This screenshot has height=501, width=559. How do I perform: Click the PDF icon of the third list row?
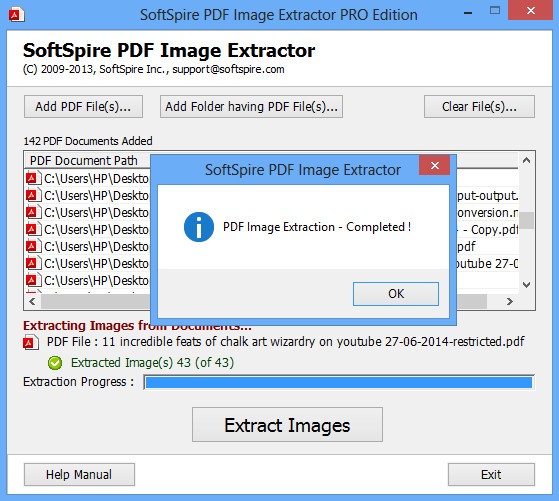32,212
